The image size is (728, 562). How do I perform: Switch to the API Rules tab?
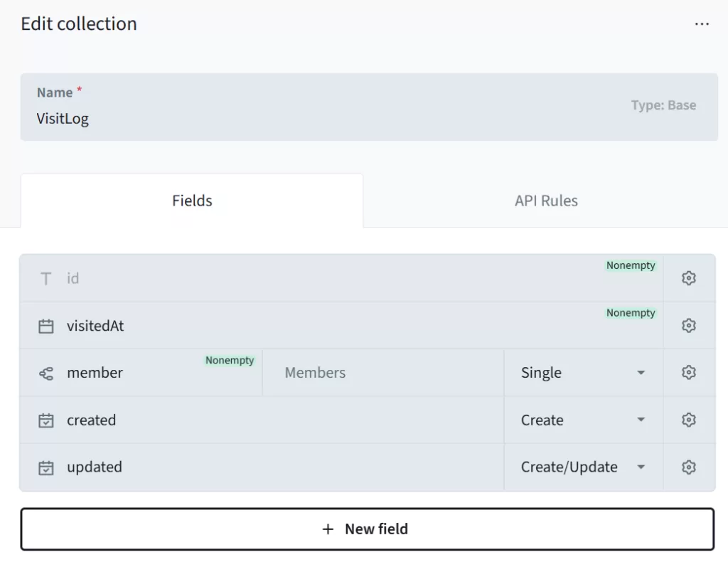(x=546, y=201)
